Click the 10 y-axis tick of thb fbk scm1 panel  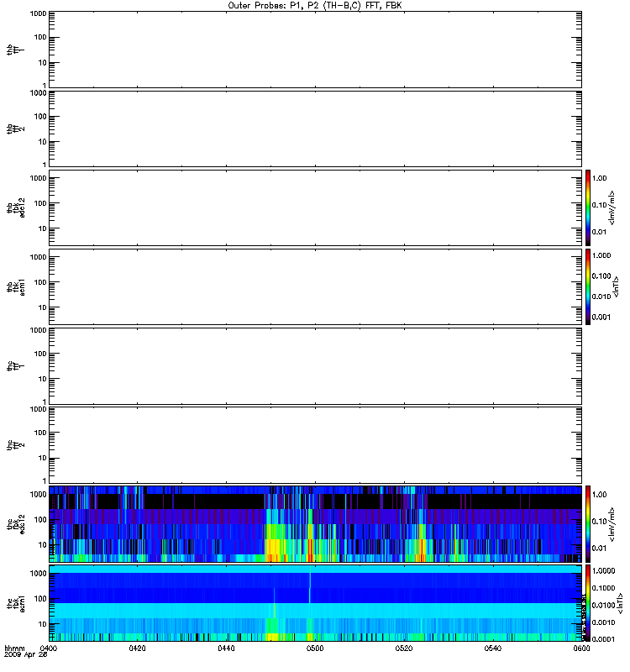[x=43, y=307]
